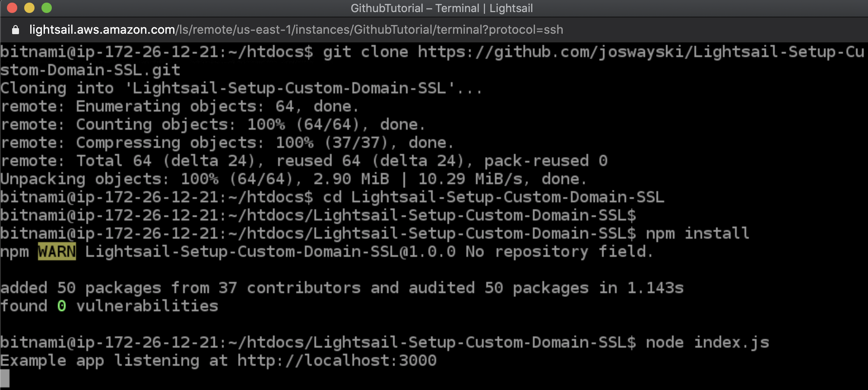Image resolution: width=868 pixels, height=390 pixels.
Task: Click the 'No repository field' warning text
Action: click(x=559, y=252)
